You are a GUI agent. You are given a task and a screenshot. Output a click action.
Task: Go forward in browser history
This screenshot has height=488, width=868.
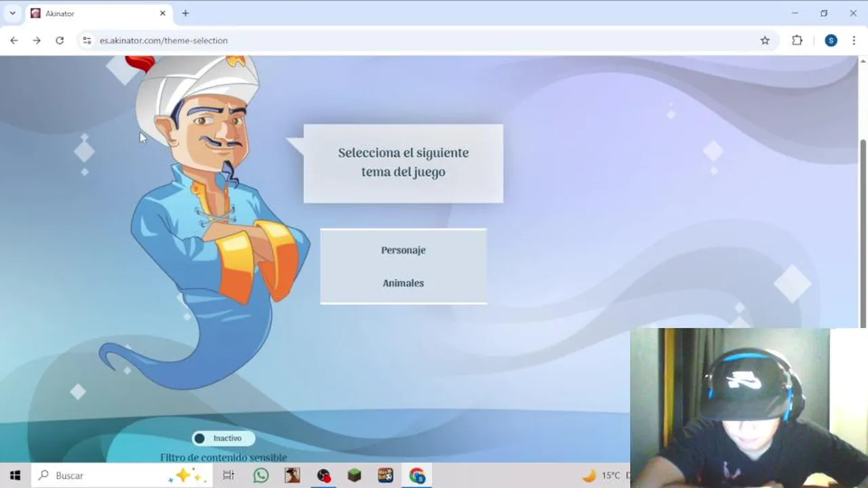click(37, 41)
